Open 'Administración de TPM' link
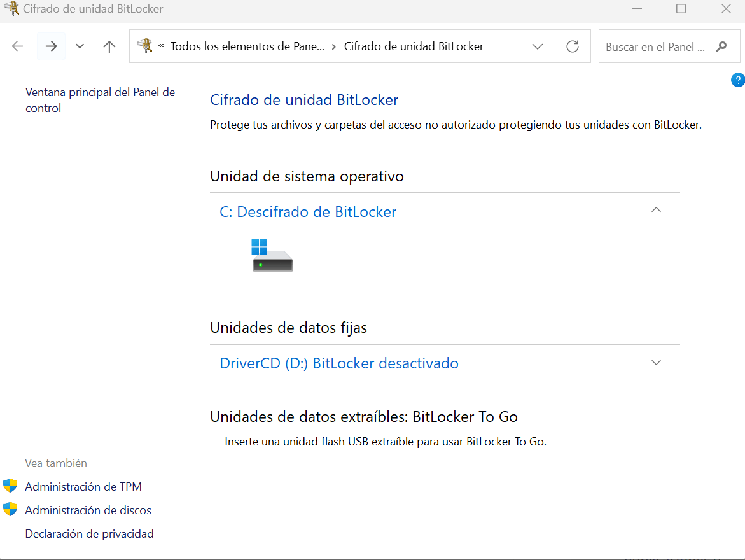The height and width of the screenshot is (560, 745). [83, 486]
